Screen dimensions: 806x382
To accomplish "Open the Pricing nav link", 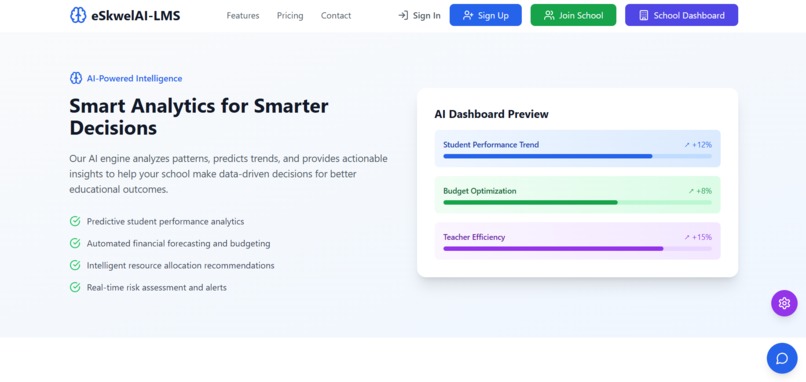I will 290,15.
